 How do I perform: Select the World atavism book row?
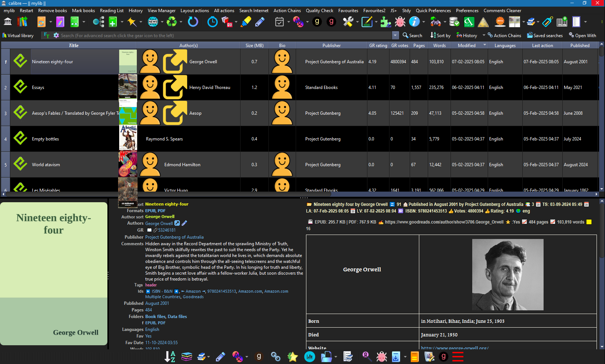click(299, 165)
